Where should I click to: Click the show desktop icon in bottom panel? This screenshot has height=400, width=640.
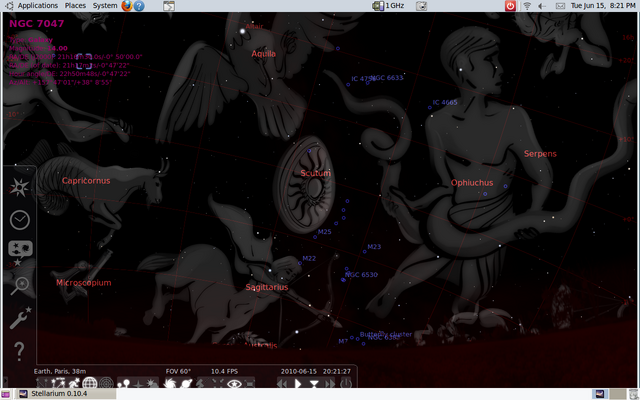[6, 394]
